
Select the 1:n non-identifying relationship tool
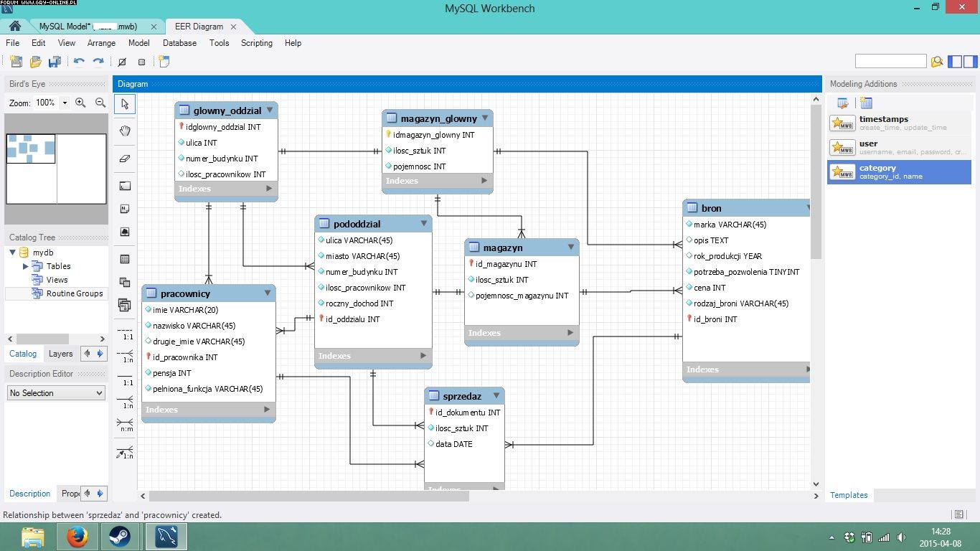pos(125,356)
